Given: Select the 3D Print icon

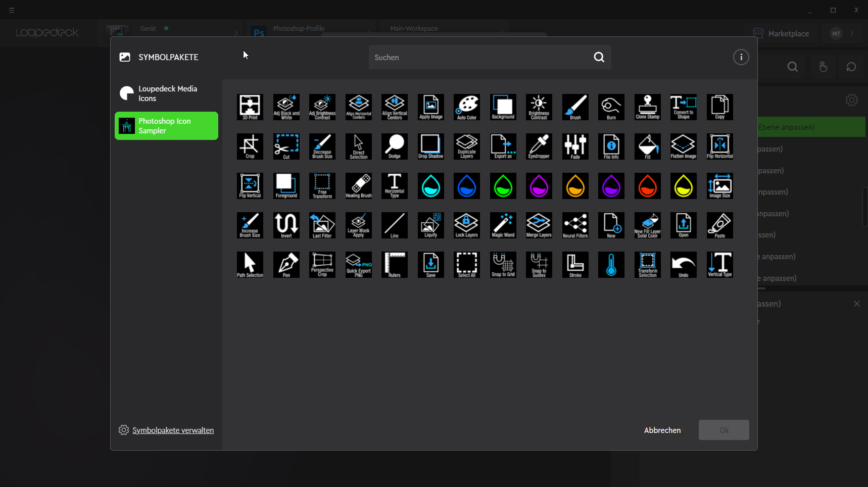Looking at the screenshot, I should (250, 107).
